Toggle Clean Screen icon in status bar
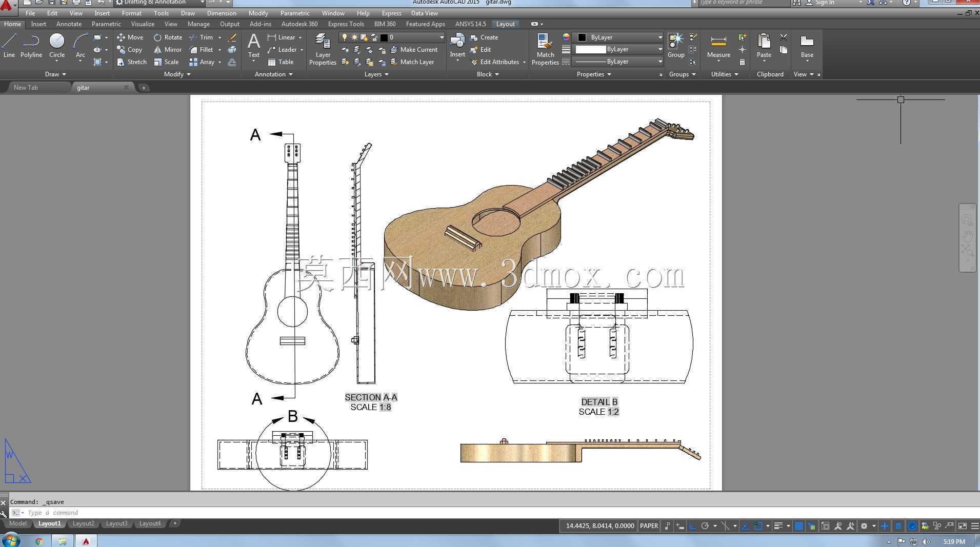The width and height of the screenshot is (980, 547). (963, 526)
